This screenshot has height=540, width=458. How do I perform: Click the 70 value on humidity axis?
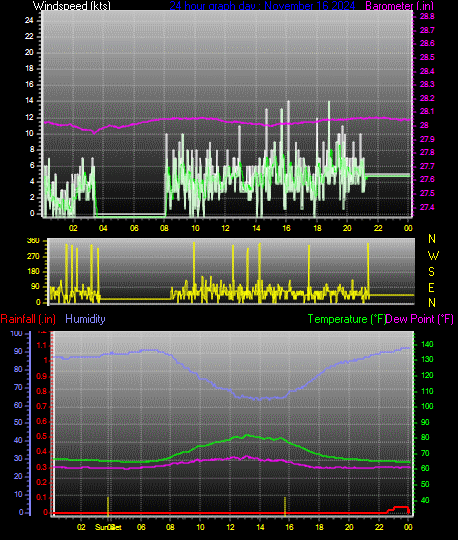click(x=18, y=387)
